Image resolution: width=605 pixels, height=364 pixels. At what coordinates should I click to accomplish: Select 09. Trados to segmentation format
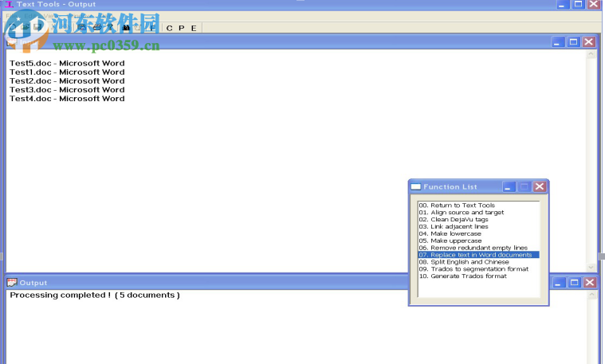pos(478,268)
